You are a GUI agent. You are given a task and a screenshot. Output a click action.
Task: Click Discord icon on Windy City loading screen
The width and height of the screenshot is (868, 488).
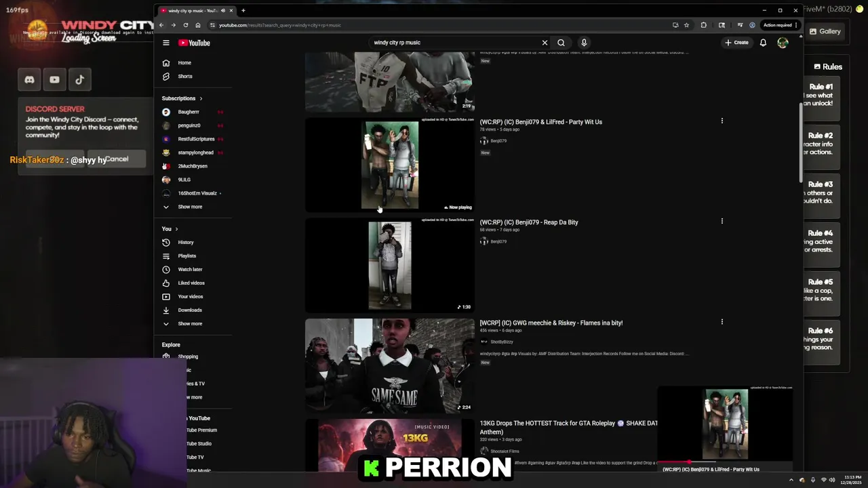tap(29, 80)
